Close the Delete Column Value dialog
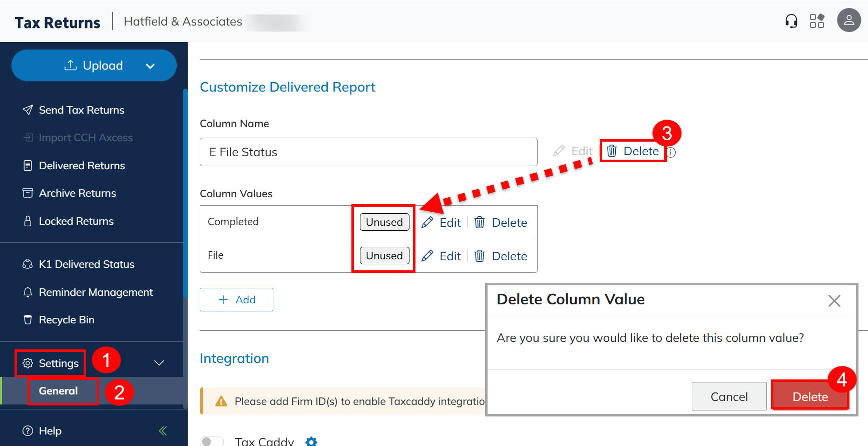 (x=834, y=301)
